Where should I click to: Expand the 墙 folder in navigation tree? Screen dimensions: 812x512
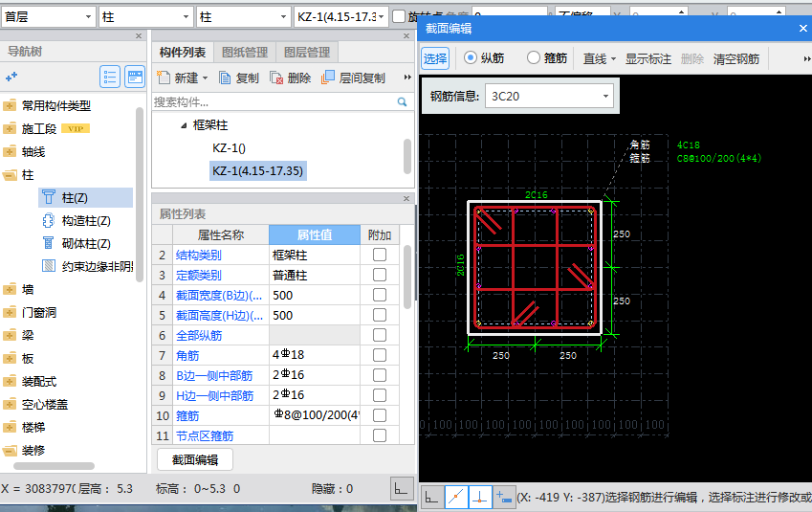click(x=10, y=289)
